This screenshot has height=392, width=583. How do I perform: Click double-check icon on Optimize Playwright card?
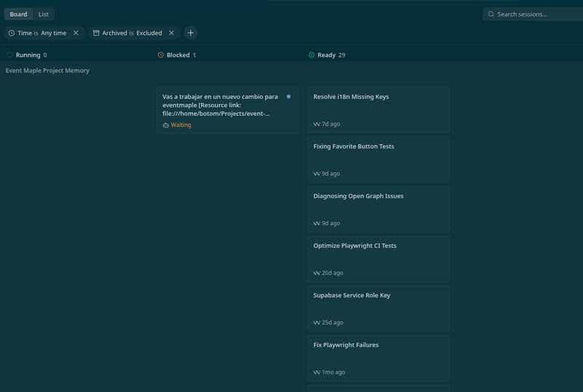click(x=316, y=273)
